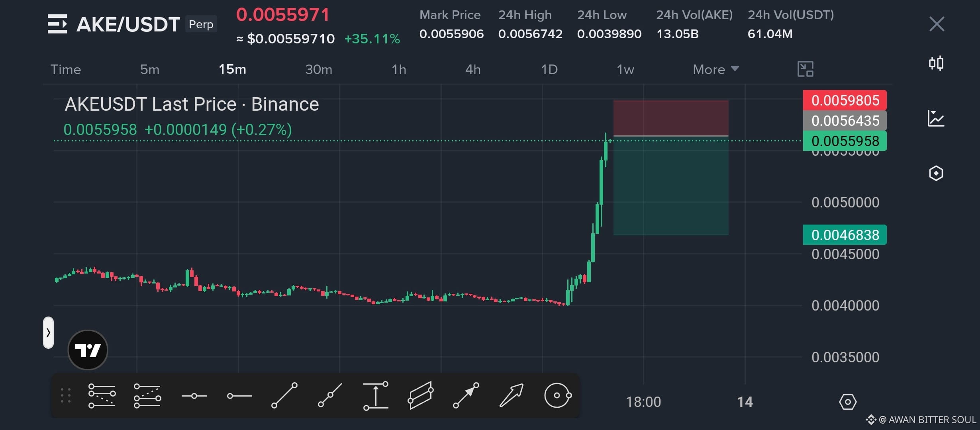Screen dimensions: 980x430
Task: Select the arrow marker line tool
Action: [x=466, y=395]
